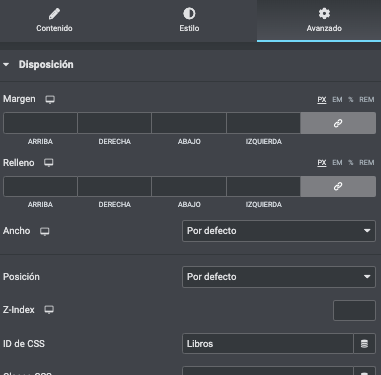Set Relleno unit to REM
Screen dimensions: 381x375
click(x=367, y=163)
